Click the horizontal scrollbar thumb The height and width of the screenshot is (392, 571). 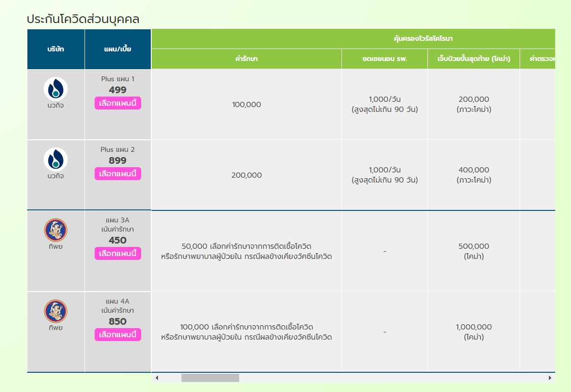(x=210, y=378)
